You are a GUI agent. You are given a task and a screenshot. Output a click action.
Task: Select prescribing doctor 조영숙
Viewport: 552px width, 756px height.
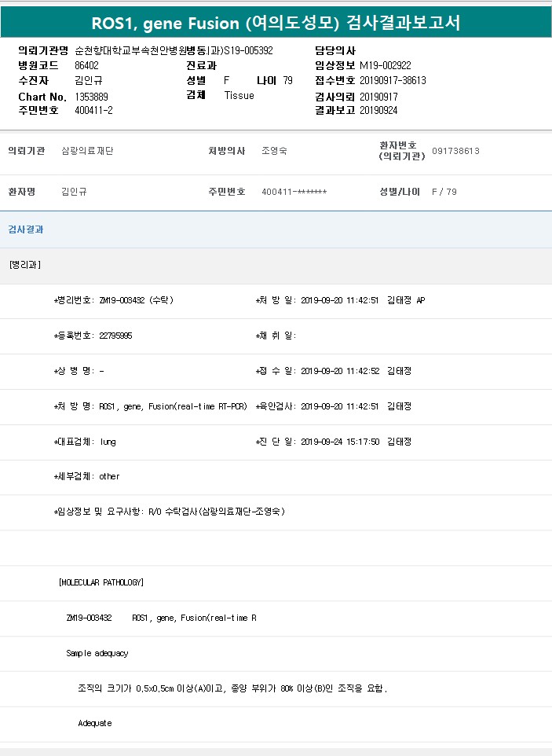(x=275, y=151)
